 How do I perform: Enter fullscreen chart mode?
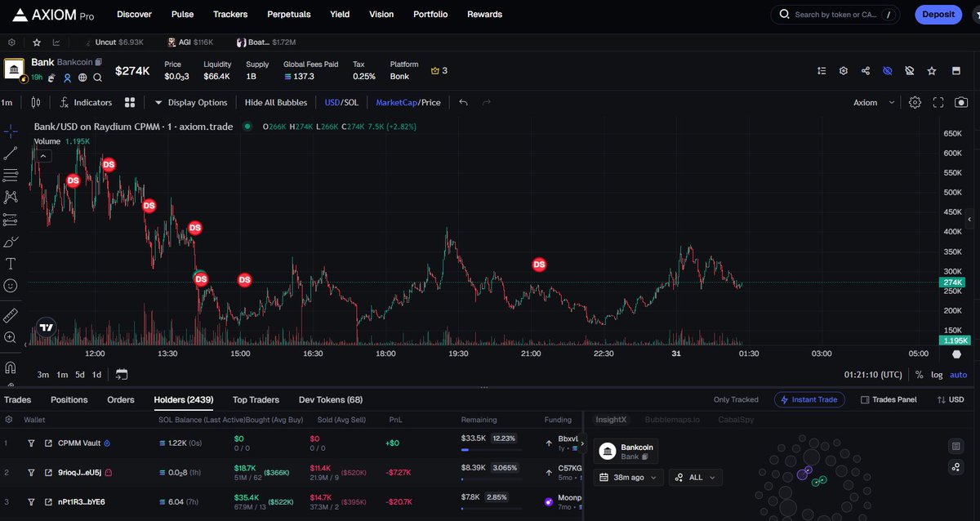pos(938,103)
